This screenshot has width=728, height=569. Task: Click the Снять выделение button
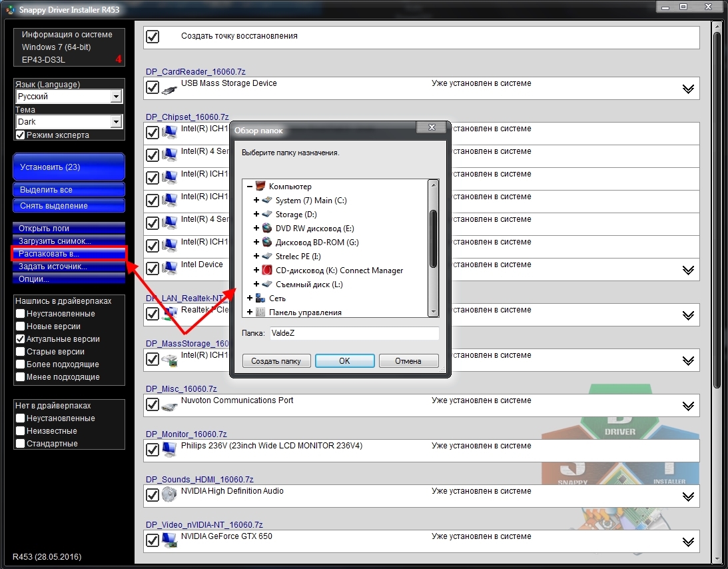(x=69, y=206)
